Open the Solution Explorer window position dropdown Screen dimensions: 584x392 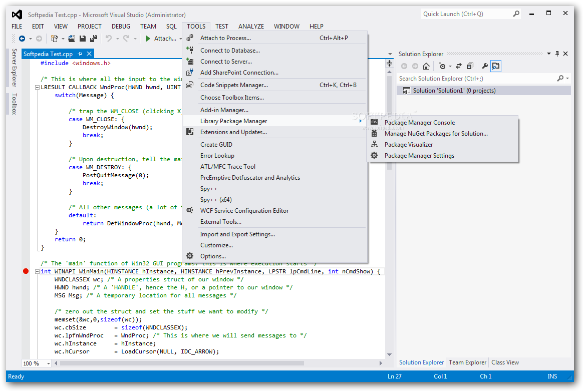pos(548,54)
